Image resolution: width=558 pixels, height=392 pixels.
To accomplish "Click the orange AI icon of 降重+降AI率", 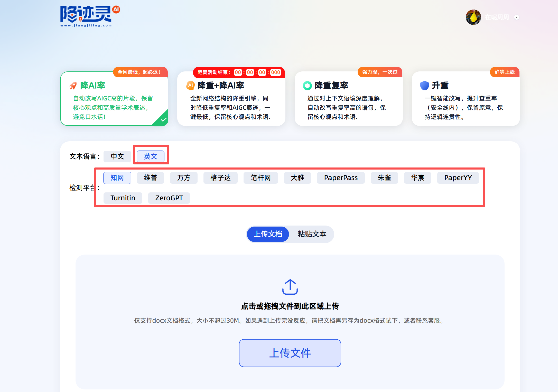I will click(x=190, y=86).
